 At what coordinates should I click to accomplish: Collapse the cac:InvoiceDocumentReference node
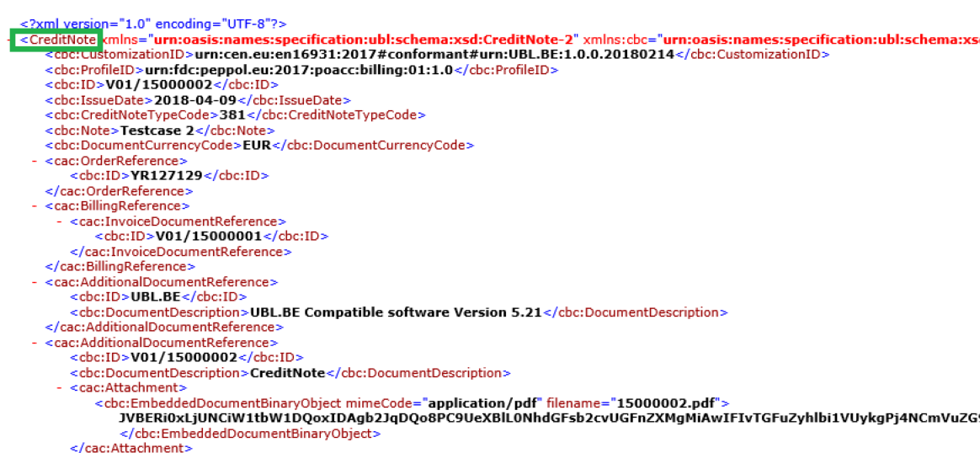pyautogui.click(x=60, y=221)
